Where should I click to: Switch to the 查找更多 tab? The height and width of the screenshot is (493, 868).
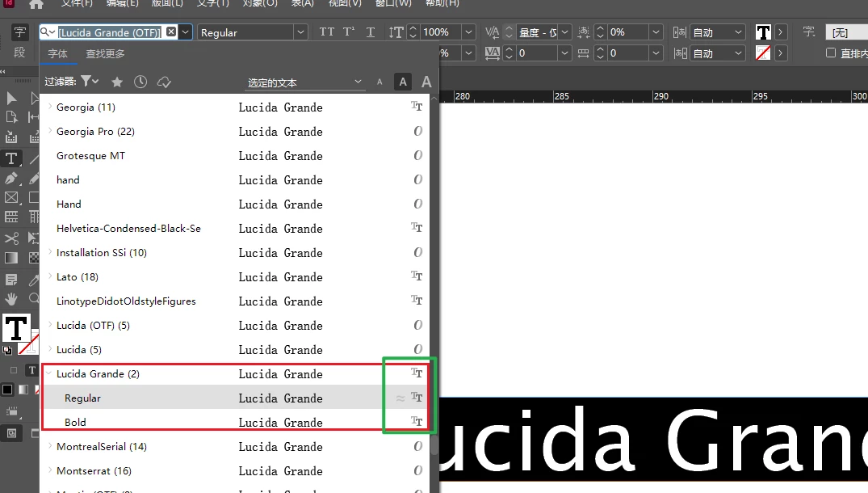pyautogui.click(x=105, y=53)
